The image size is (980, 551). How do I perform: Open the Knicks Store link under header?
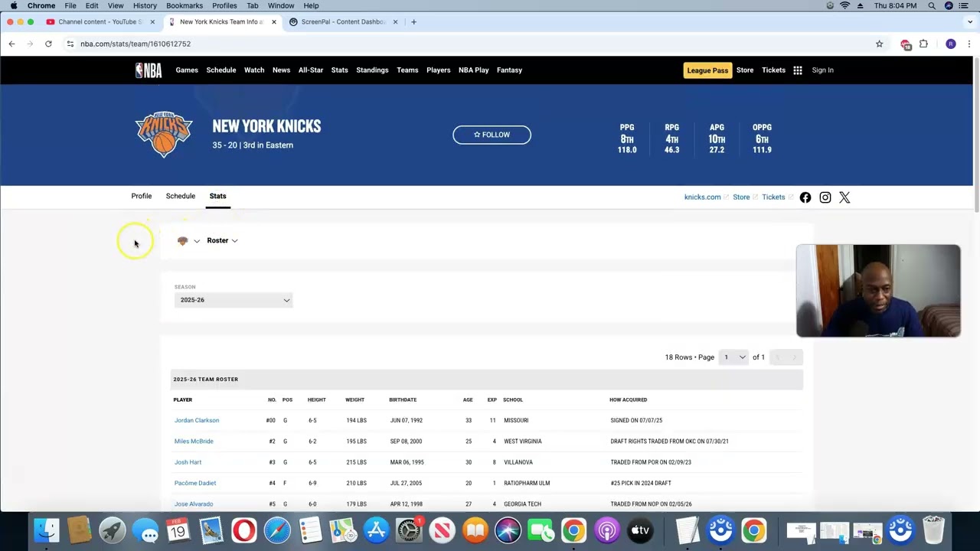click(741, 197)
